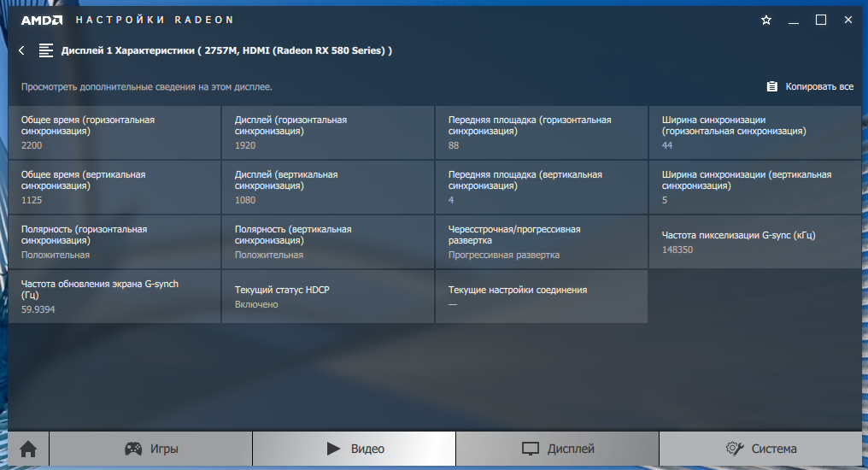
Task: Click value 4 under Передняя площадка вертикальная
Action: [x=451, y=201]
